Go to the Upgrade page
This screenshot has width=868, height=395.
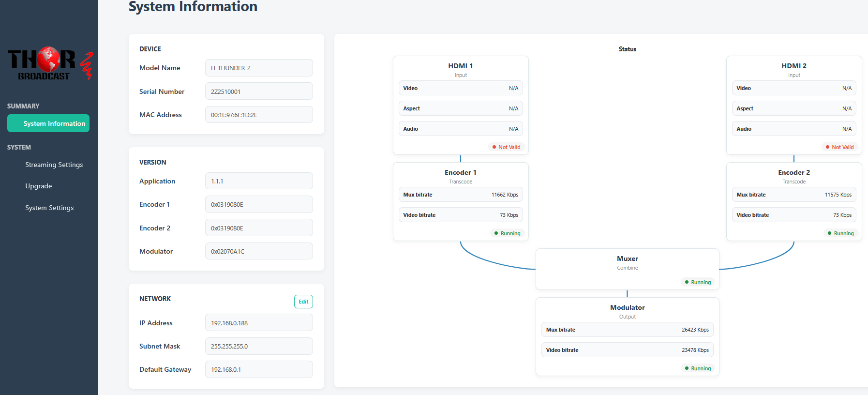tap(39, 186)
